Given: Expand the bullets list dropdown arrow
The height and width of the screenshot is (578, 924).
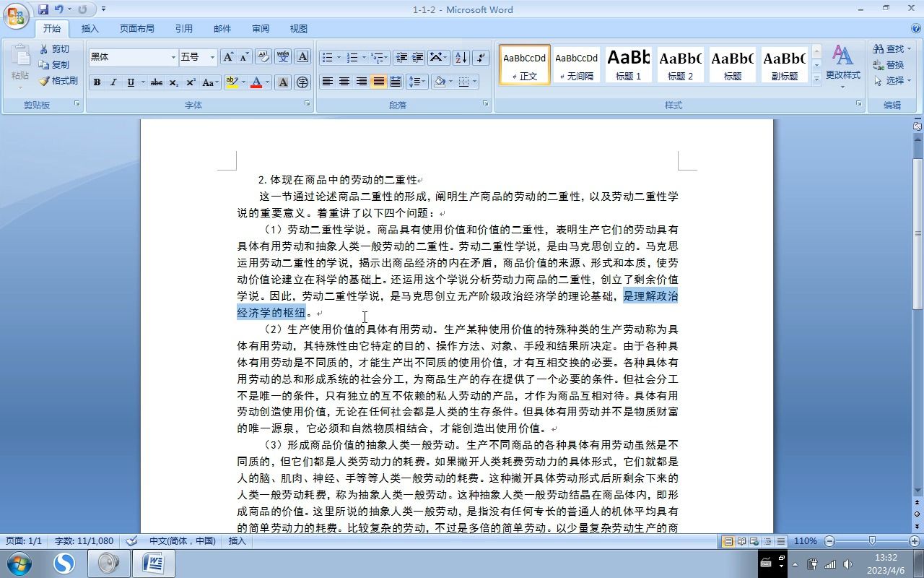Looking at the screenshot, I should tap(339, 57).
